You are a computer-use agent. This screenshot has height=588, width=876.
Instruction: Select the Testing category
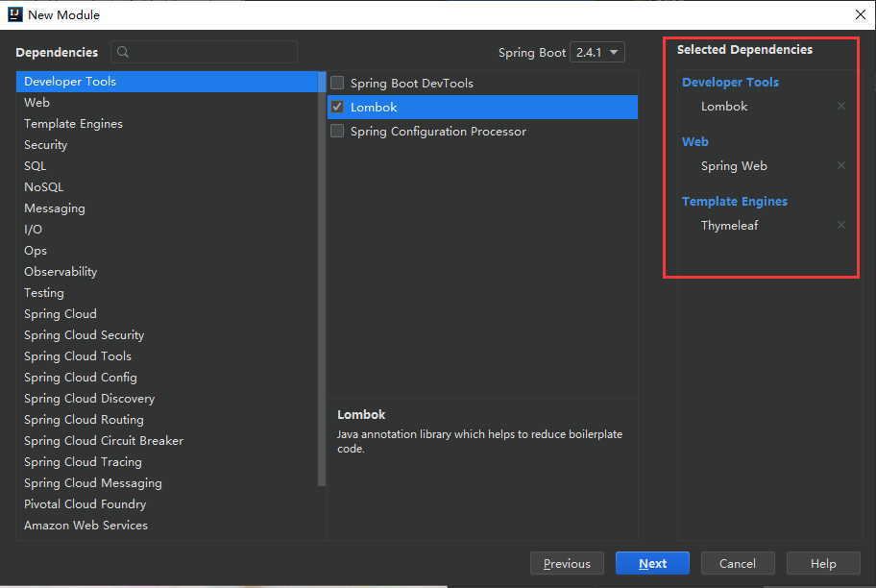(166, 293)
